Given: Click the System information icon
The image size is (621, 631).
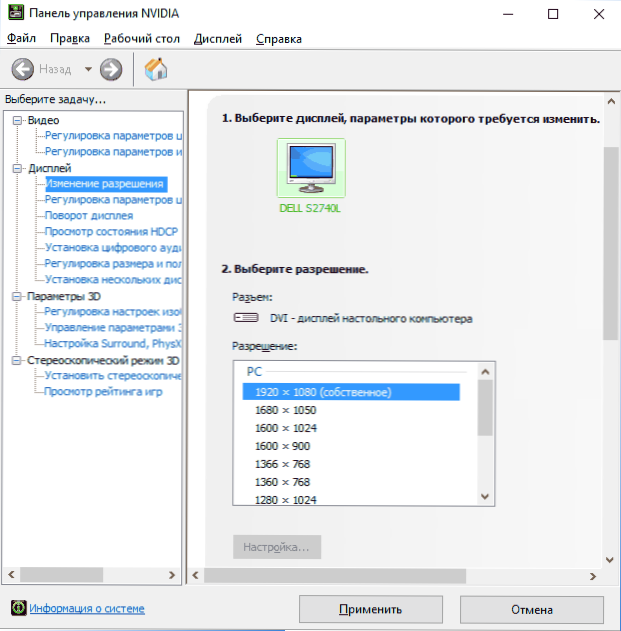Looking at the screenshot, I should pyautogui.click(x=19, y=608).
